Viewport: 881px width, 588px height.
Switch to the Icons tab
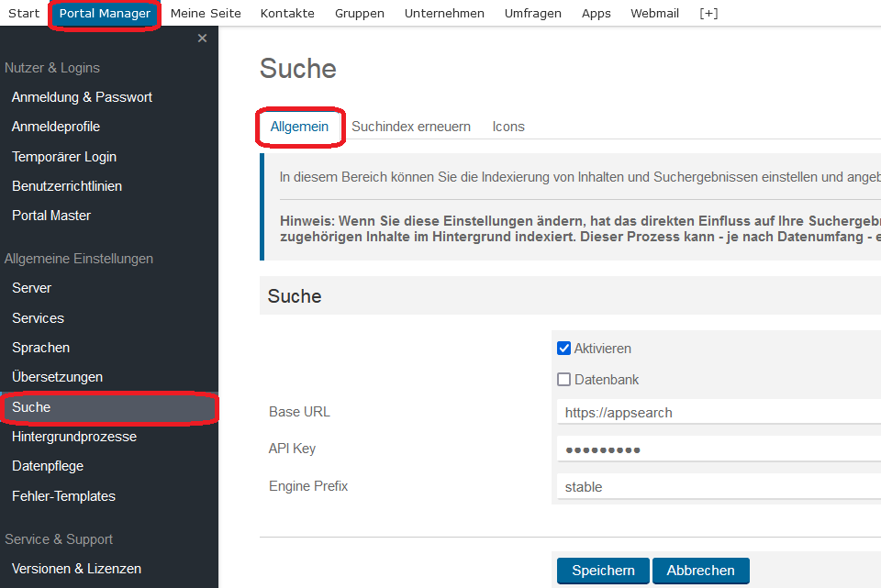[508, 127]
